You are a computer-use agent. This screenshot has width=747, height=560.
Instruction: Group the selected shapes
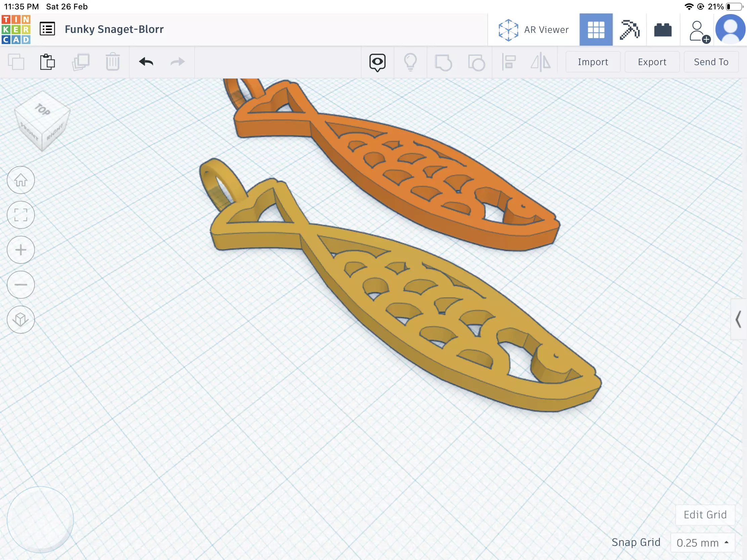443,62
